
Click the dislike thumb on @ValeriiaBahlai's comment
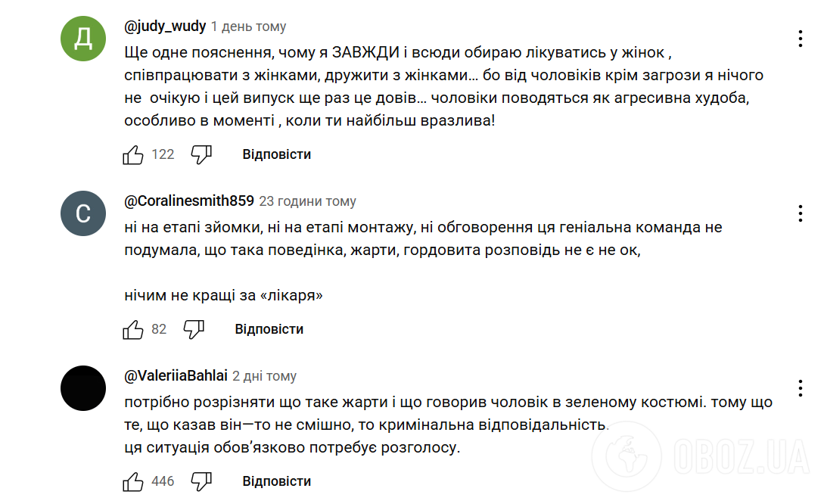coord(203,481)
